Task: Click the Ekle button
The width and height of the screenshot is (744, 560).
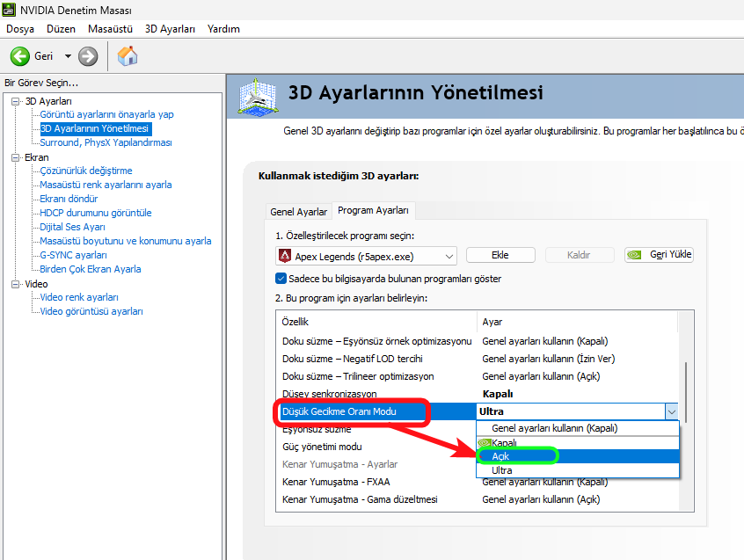Action: 500,255
